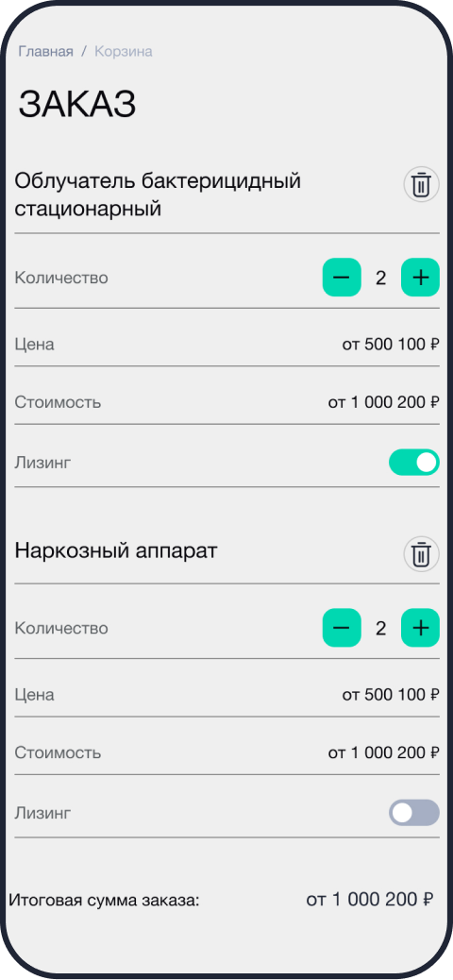The height and width of the screenshot is (980, 453).
Task: Decrease quantity of Облучатель бактерицидный стационарный
Action: (x=342, y=277)
